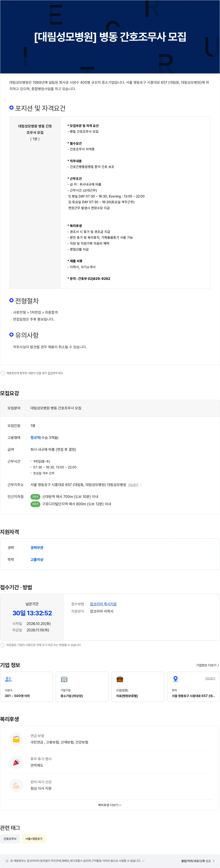Click the 기업구분 중소기업 (비상장) card
220x868 pixels.
coord(82,687)
